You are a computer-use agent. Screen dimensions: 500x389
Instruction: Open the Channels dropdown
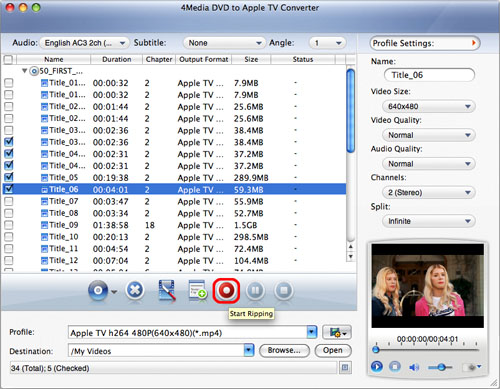429,193
